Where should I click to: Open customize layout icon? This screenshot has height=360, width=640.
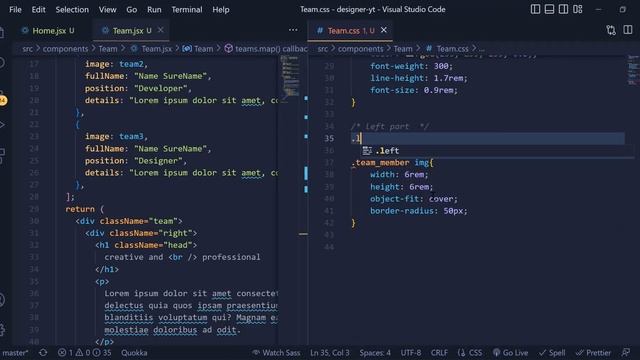[x=577, y=9]
